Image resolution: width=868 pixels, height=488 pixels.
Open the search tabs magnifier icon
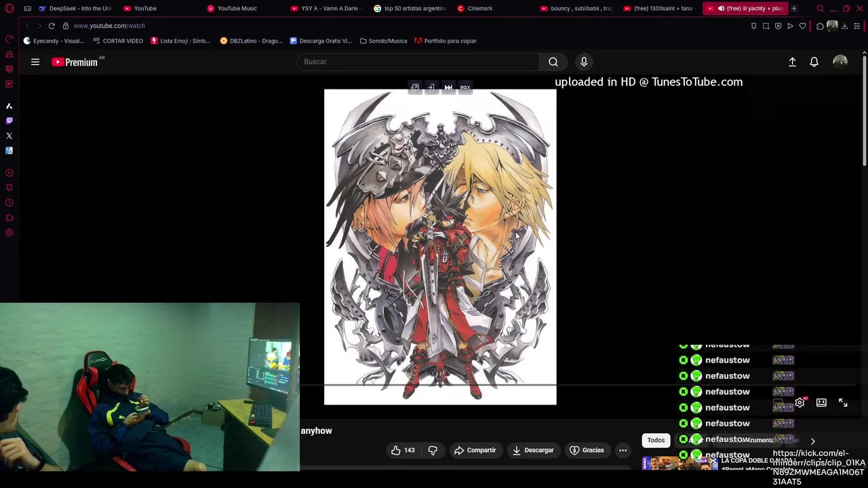tap(820, 8)
